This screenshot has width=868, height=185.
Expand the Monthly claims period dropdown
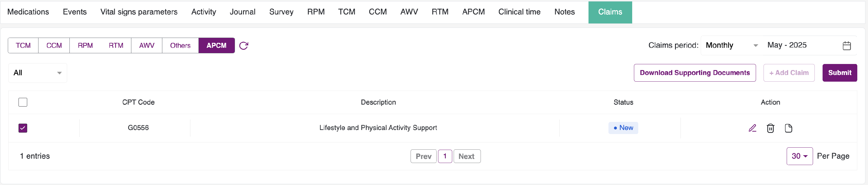[731, 45]
